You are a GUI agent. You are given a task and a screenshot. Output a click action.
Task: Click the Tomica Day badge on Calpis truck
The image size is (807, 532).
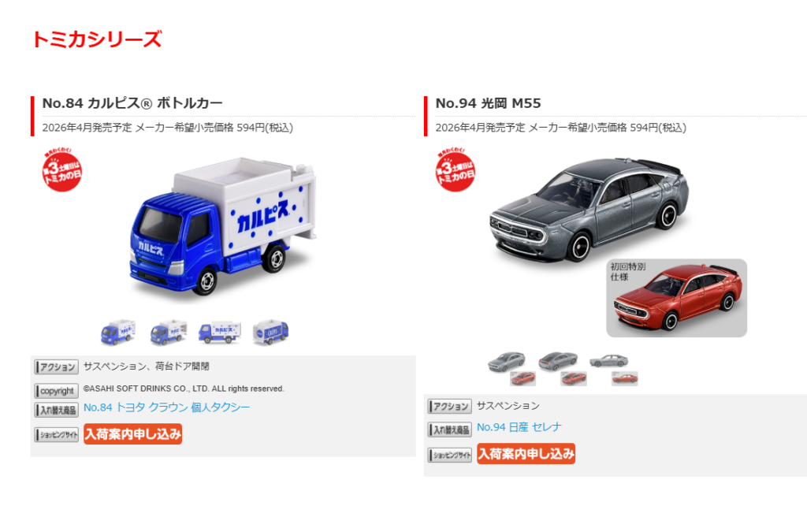coord(61,169)
